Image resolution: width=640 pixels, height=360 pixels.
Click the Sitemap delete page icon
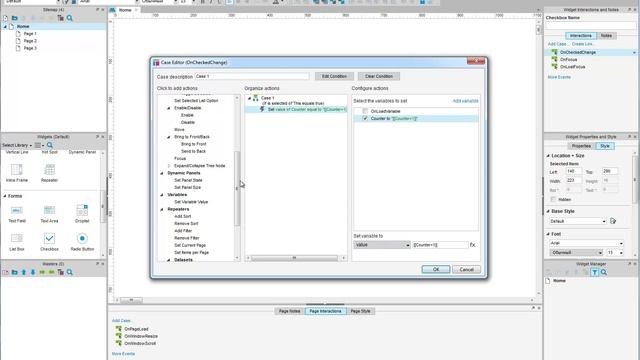(60, 18)
